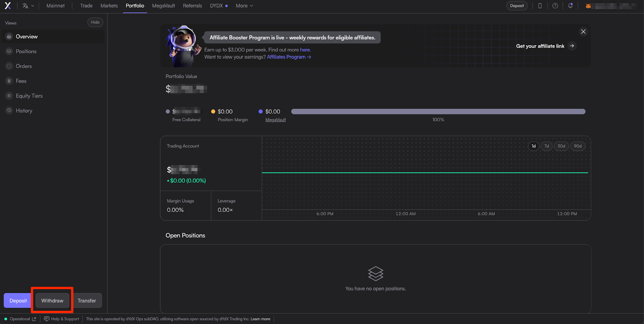Click the layers icon in Open Positions
644x324 pixels.
tap(376, 274)
